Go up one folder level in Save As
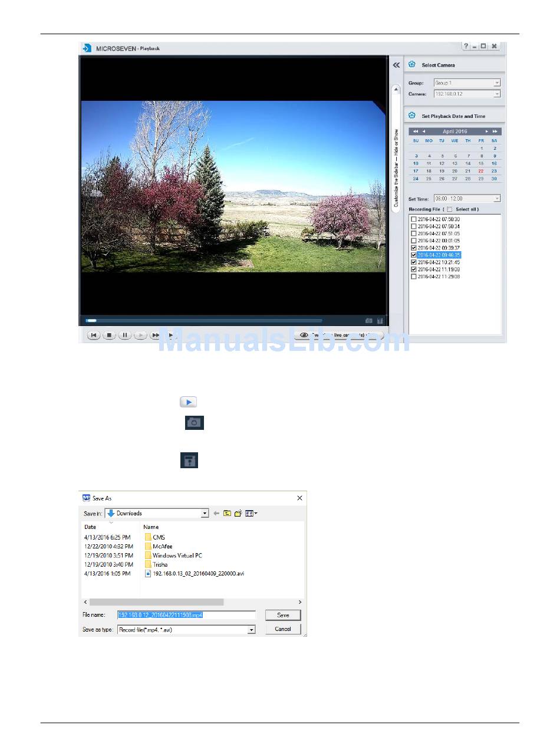This screenshot has height=743, width=560. pyautogui.click(x=227, y=514)
